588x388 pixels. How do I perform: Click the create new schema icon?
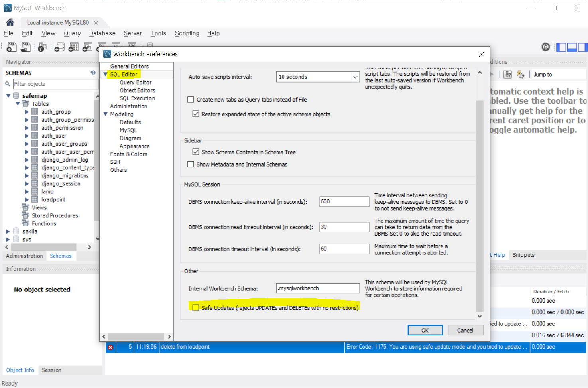[x=59, y=47]
